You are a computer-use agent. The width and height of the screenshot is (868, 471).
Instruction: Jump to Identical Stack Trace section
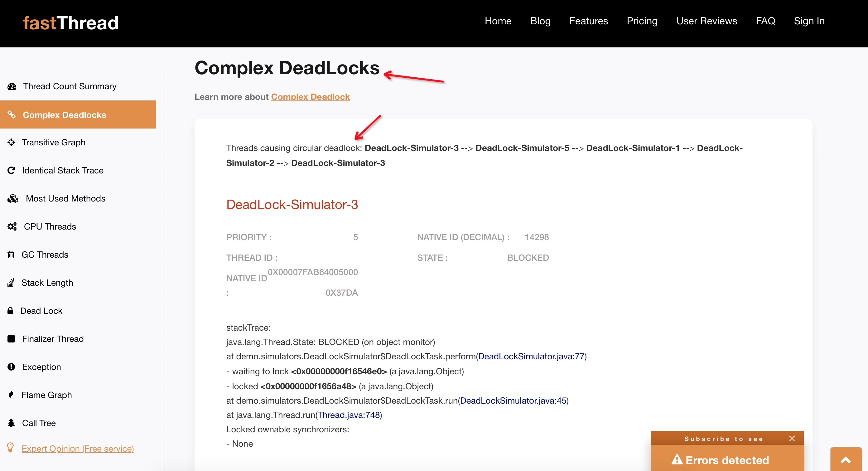63,170
